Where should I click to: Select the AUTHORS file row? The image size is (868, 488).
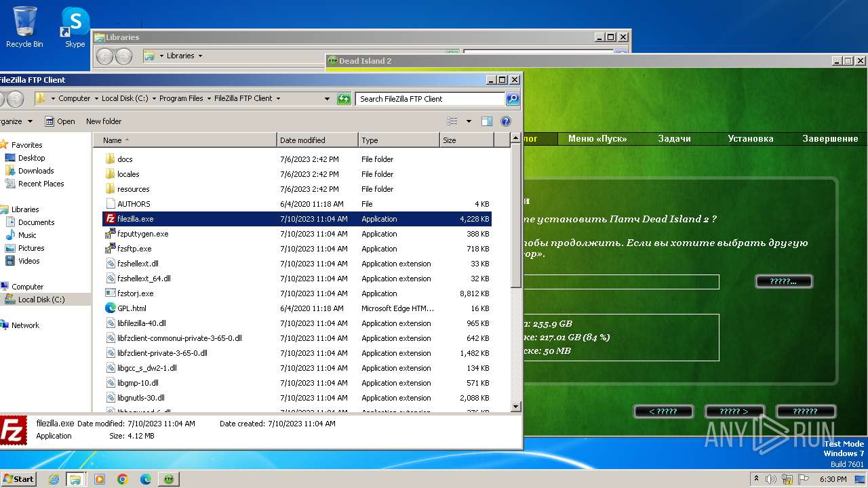tap(297, 204)
